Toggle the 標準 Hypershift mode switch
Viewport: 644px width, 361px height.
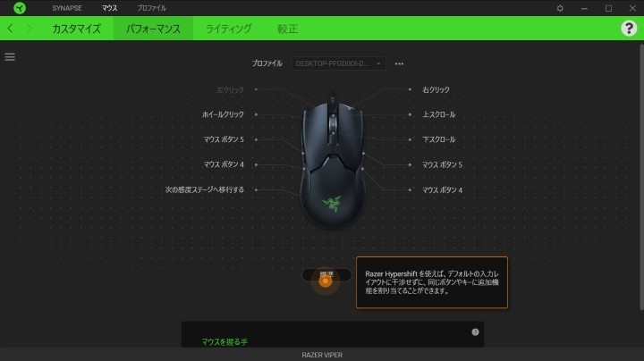point(326,275)
